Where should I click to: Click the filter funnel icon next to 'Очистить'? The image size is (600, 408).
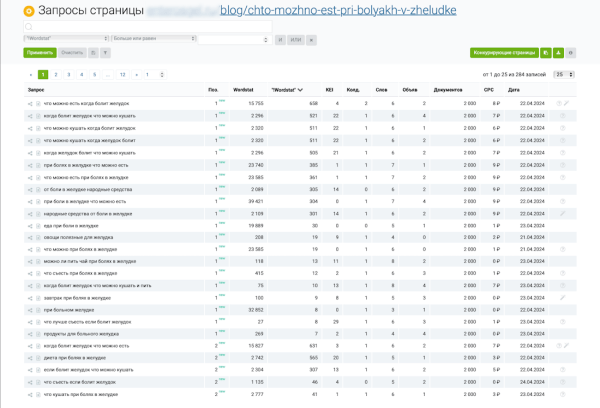105,51
